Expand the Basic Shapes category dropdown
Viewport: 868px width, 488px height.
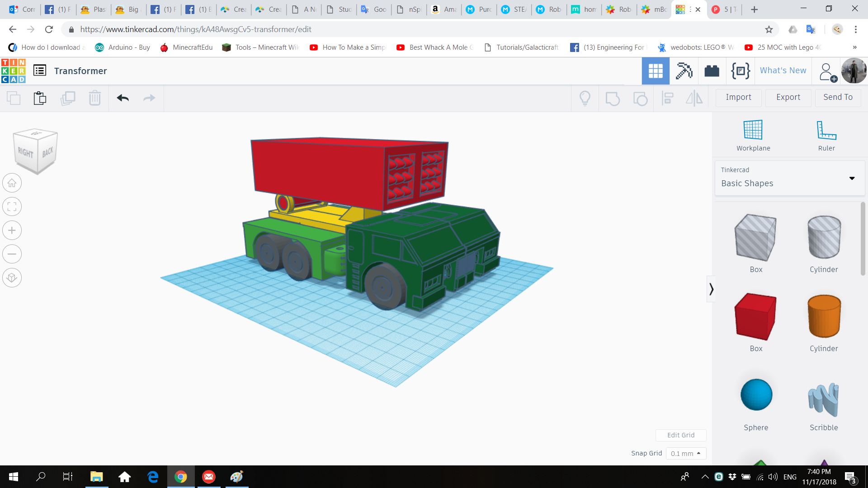click(x=852, y=178)
